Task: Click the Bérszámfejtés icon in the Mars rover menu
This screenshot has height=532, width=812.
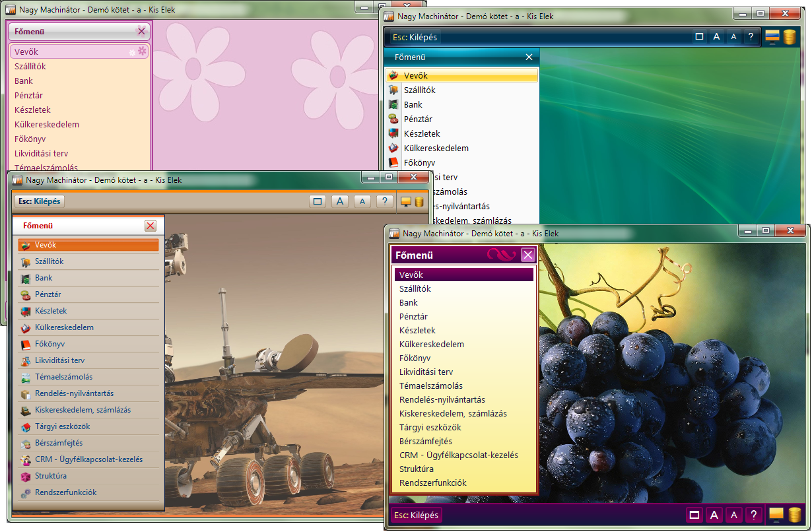Action: [x=25, y=444]
